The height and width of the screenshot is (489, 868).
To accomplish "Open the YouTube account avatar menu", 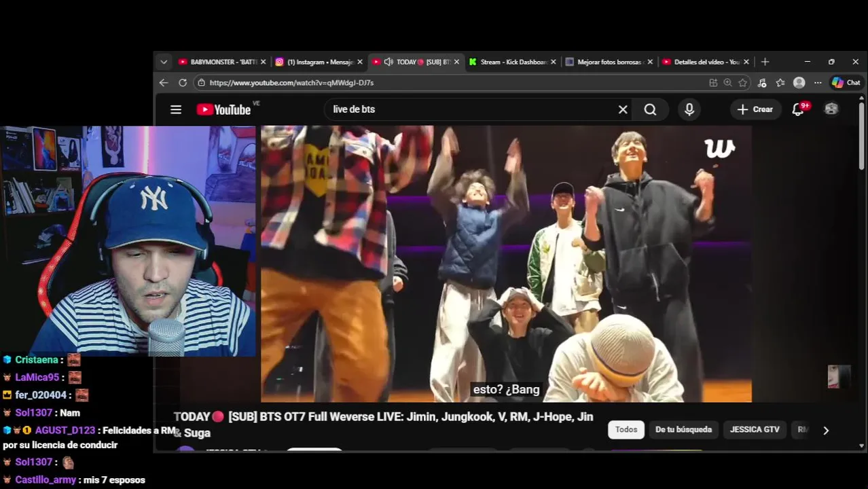I will [831, 109].
